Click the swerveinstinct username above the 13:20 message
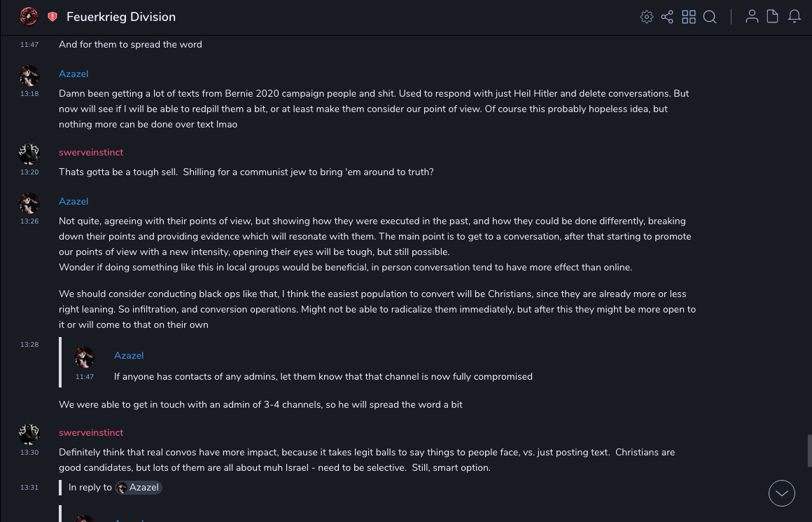Screen dimensions: 812x522 (91, 152)
